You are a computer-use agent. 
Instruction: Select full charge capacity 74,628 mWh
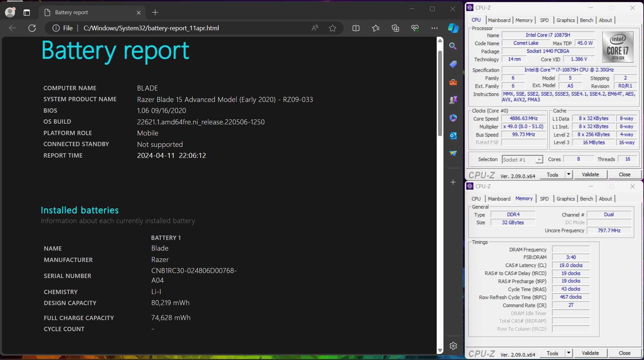pos(171,318)
